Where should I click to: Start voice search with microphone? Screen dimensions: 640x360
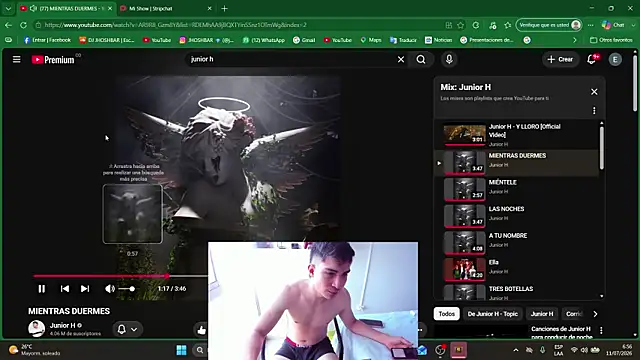449,60
